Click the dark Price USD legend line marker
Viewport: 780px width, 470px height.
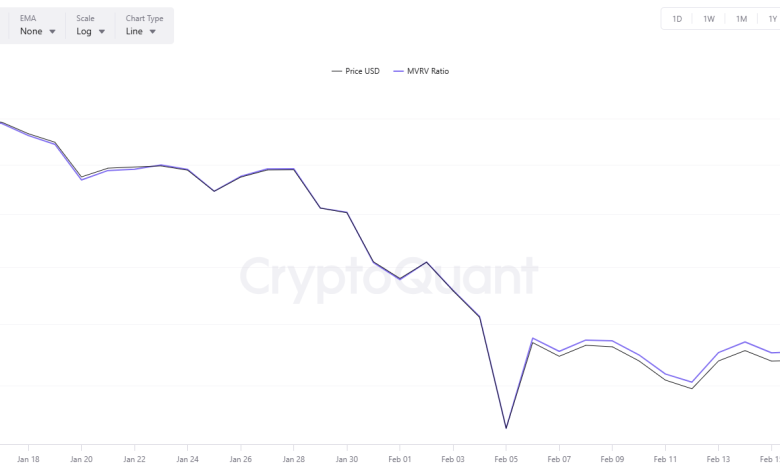pyautogui.click(x=336, y=71)
